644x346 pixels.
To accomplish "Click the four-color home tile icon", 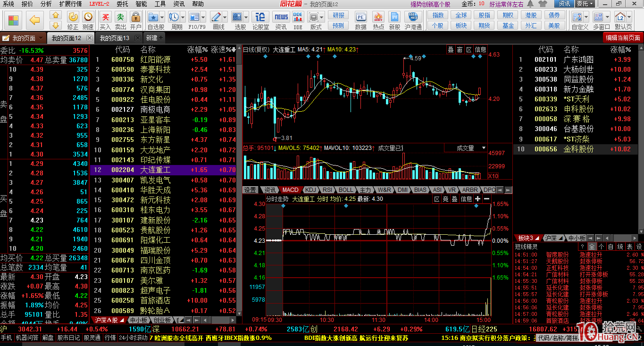I will [x=14, y=20].
